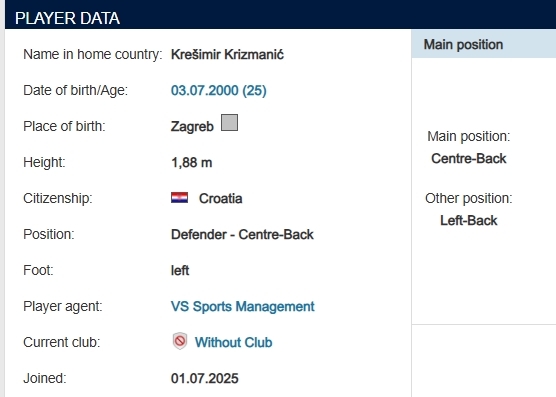Click the Without Club crest icon
Screen dimensions: 556x397
(x=180, y=341)
